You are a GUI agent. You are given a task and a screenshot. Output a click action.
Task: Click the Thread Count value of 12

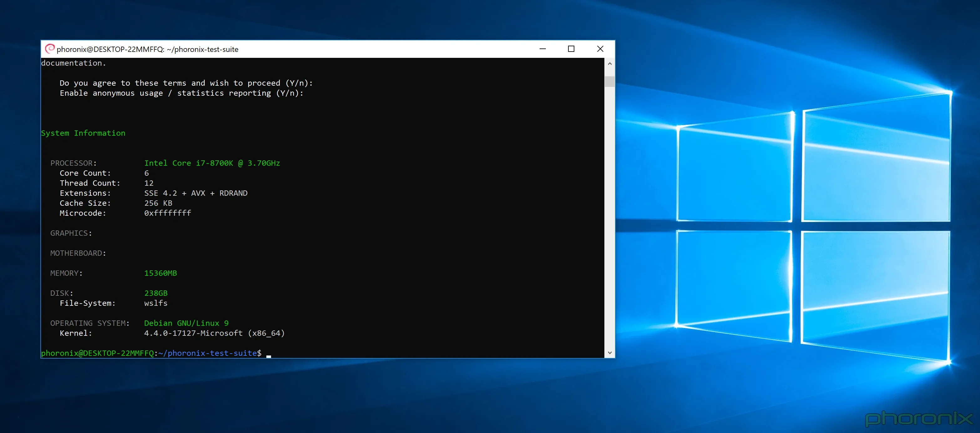(x=149, y=183)
